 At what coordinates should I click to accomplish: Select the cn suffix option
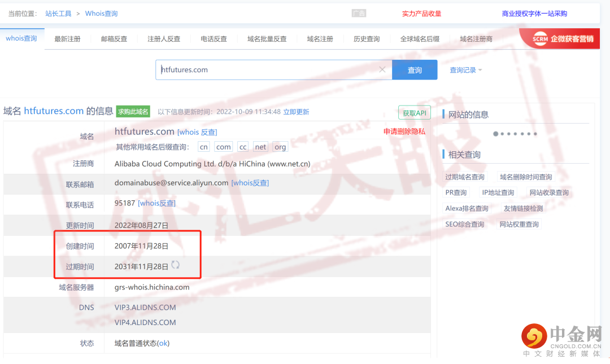(204, 147)
